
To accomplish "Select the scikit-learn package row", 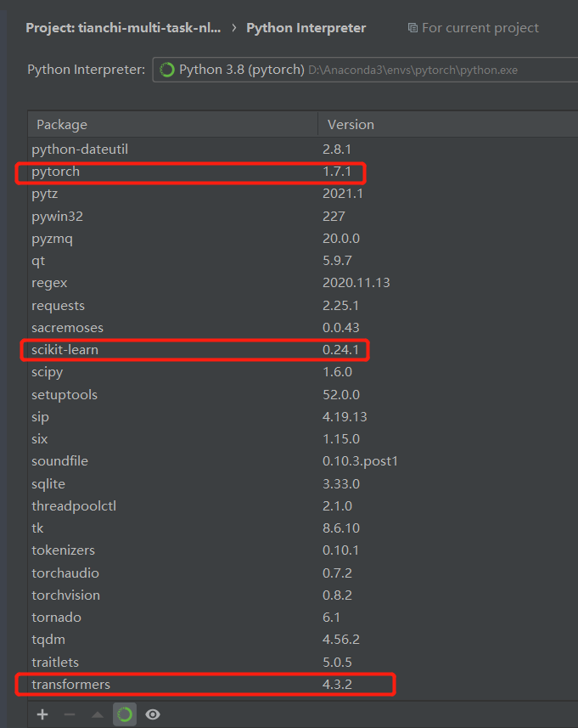I will tap(303, 350).
